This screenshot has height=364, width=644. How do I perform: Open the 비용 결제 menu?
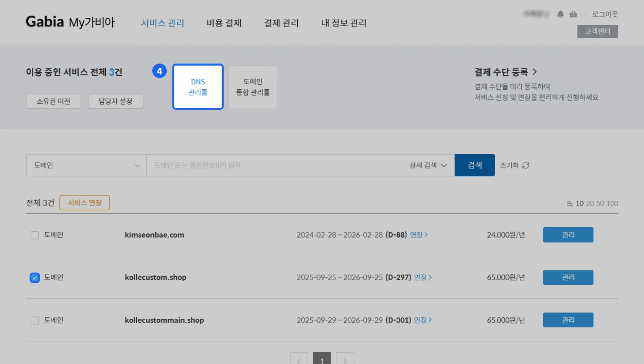point(224,23)
